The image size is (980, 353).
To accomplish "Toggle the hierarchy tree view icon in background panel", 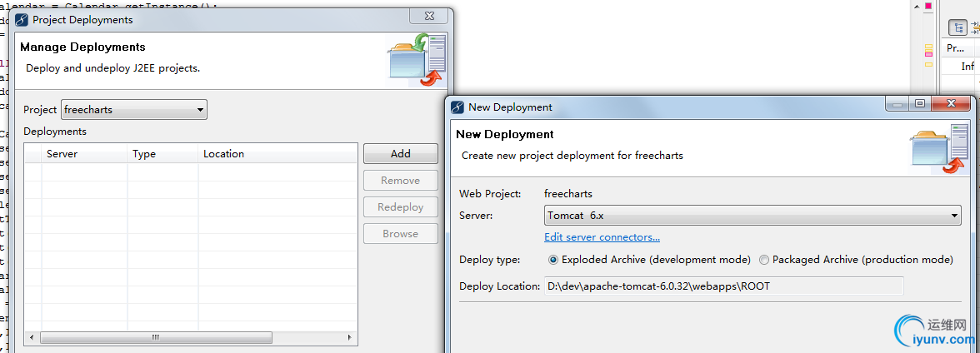I will [x=958, y=27].
